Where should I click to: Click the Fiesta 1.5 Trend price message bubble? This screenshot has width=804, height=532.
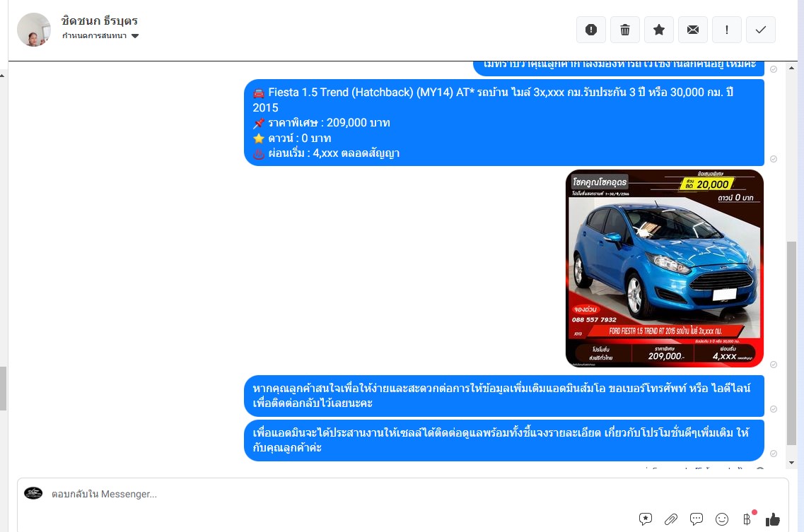504,122
